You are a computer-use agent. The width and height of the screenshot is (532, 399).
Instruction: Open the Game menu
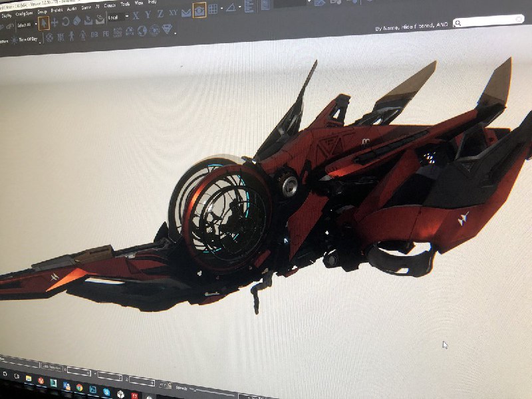(x=86, y=7)
